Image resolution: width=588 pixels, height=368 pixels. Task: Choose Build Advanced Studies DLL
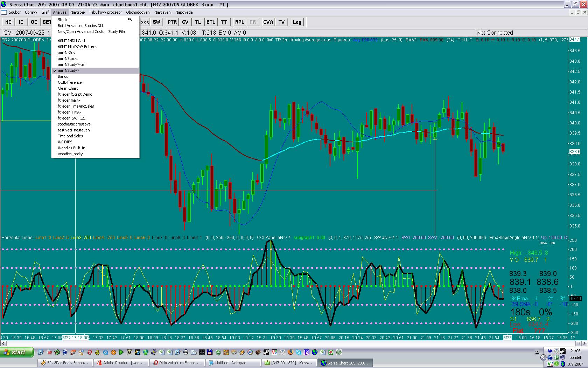pyautogui.click(x=80, y=26)
